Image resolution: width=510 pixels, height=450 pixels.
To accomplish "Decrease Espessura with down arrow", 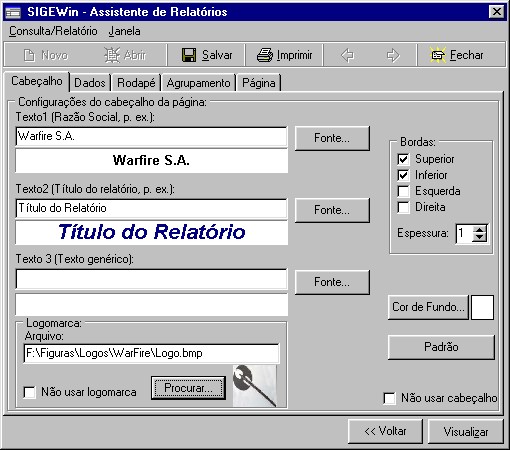I will [x=480, y=237].
